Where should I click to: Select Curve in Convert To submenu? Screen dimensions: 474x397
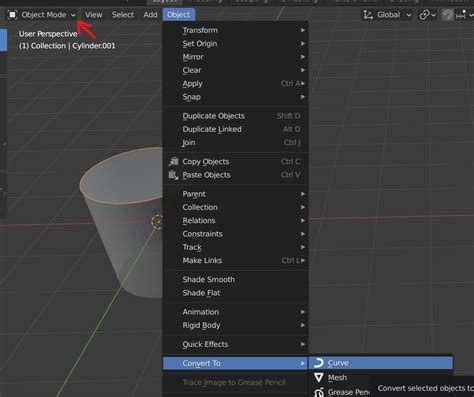coord(381,363)
